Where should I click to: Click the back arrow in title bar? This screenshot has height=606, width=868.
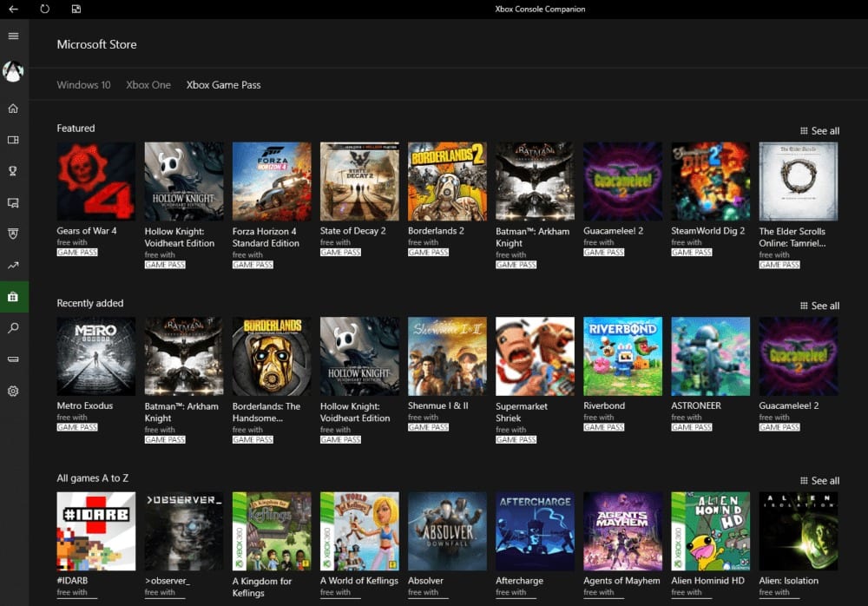tap(13, 9)
